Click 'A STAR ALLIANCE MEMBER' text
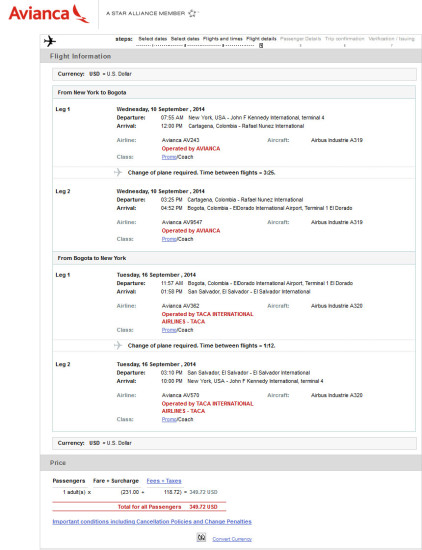The height and width of the screenshot is (550, 422). [146, 13]
